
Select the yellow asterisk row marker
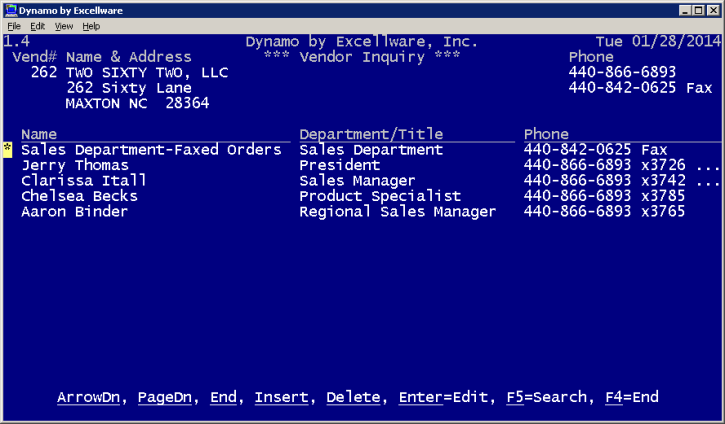7,150
